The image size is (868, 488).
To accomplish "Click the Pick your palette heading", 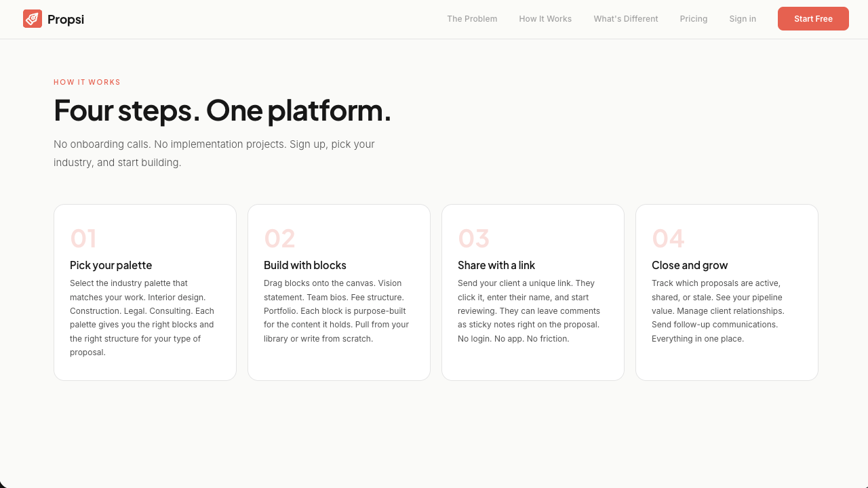I will point(111,265).
